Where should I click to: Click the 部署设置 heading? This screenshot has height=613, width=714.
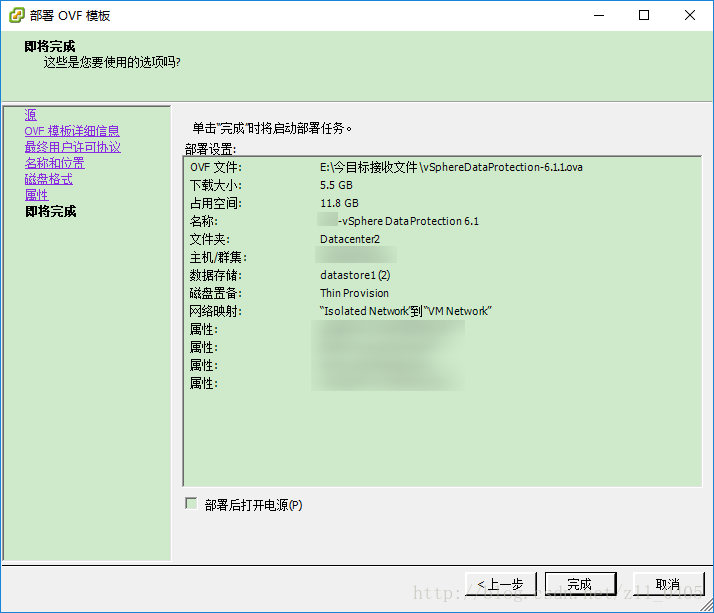tap(210, 149)
